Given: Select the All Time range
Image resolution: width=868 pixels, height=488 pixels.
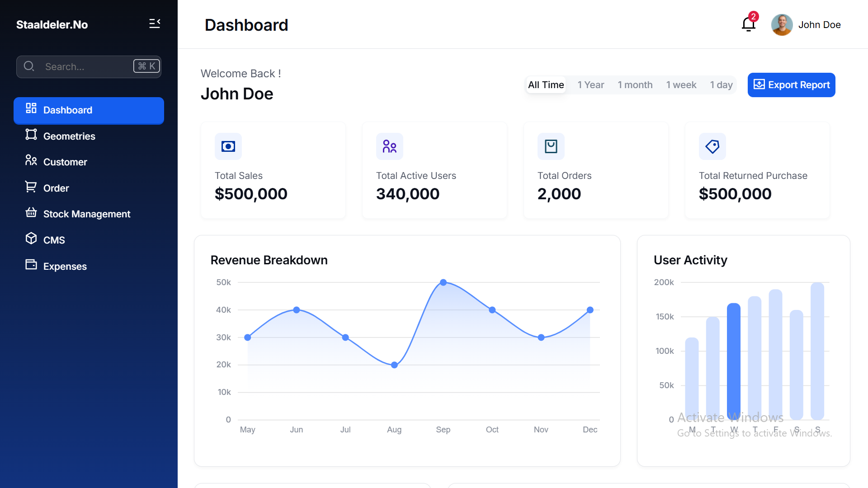Looking at the screenshot, I should click(x=546, y=85).
